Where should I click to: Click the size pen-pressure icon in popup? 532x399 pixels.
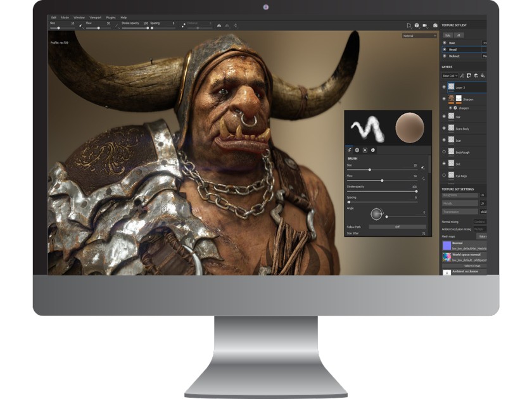tap(423, 167)
